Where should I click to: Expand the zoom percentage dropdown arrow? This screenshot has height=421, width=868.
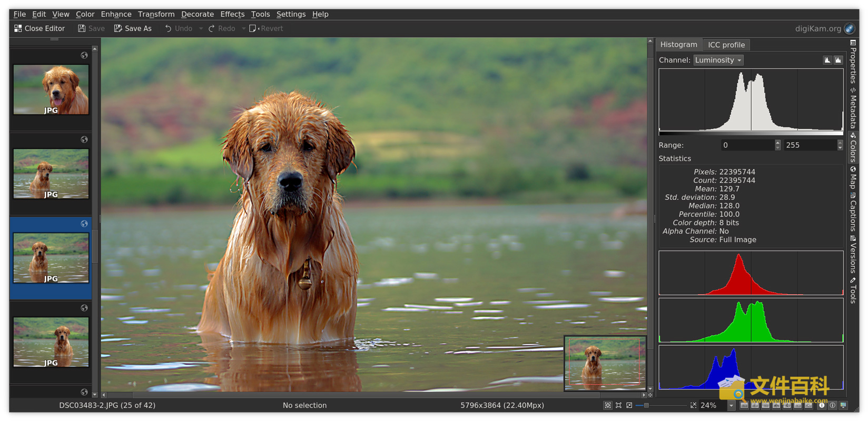point(731,405)
